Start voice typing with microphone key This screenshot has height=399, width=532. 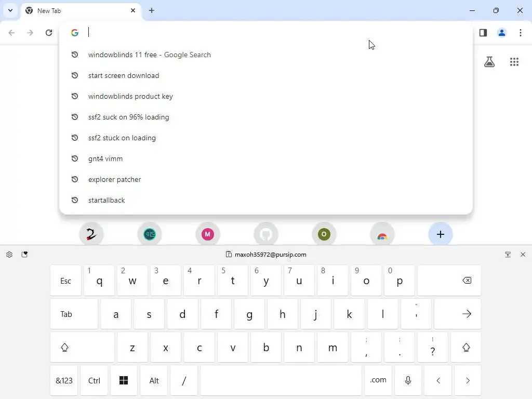(x=408, y=380)
